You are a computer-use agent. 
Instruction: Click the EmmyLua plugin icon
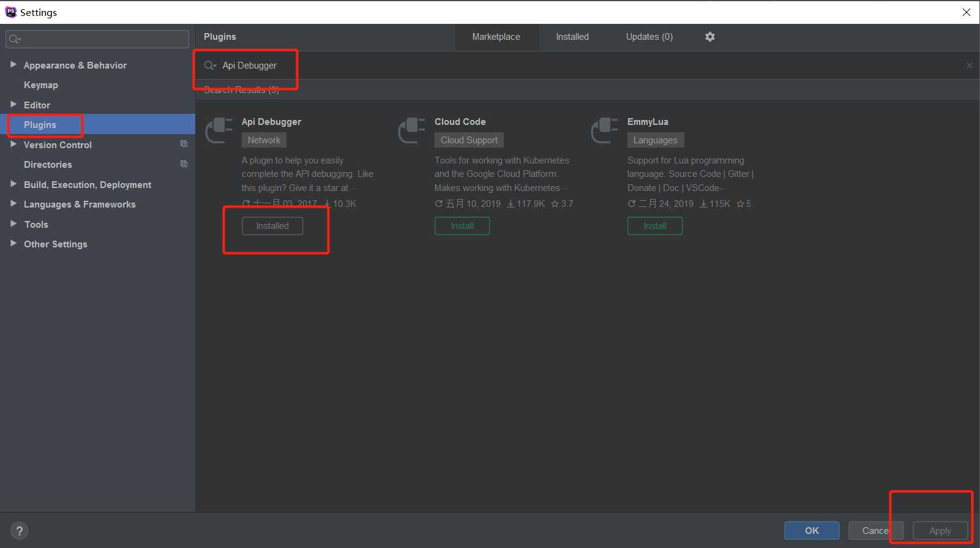[x=604, y=130]
